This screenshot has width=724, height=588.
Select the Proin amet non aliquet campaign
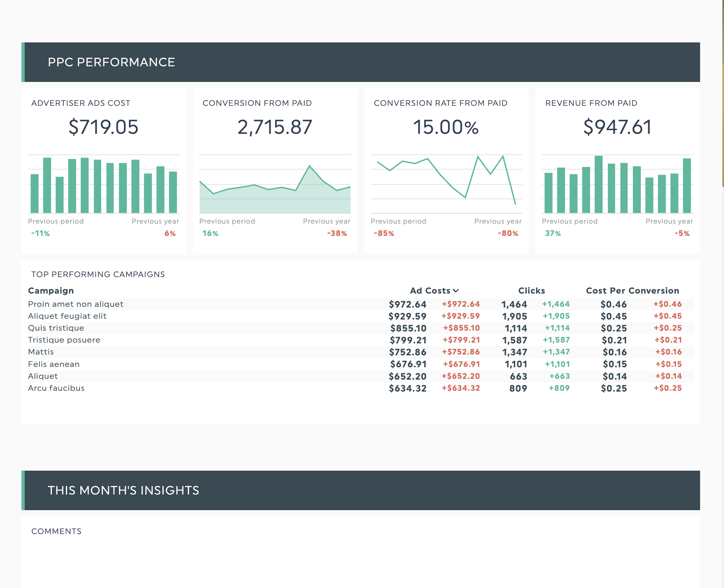(x=76, y=304)
